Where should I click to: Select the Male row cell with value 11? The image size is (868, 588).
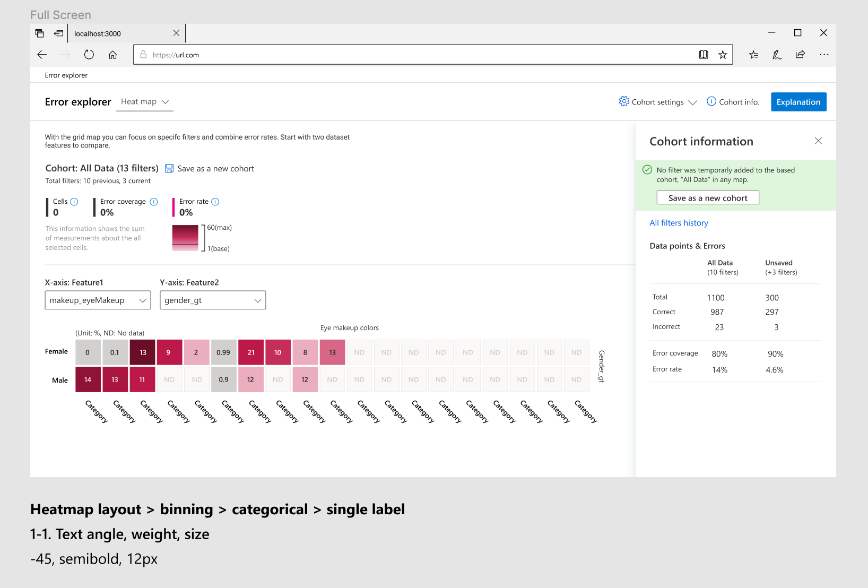coord(142,379)
